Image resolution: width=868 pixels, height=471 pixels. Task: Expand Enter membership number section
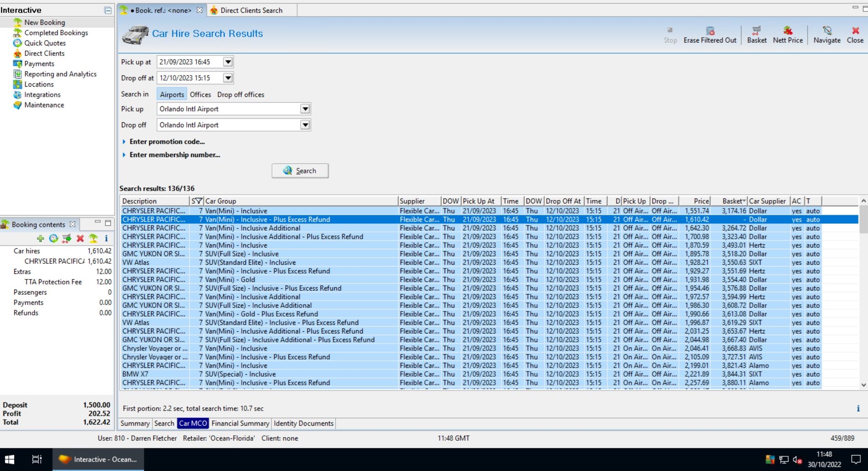(x=171, y=155)
